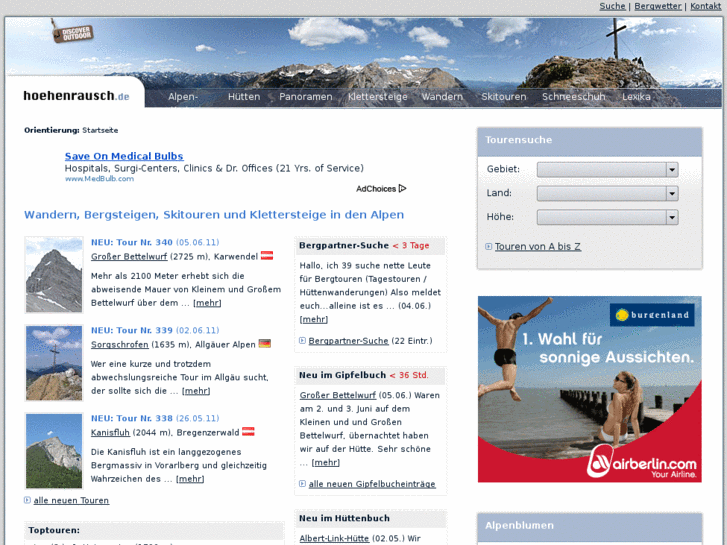Open the Wandern navigation menu item
This screenshot has width=727, height=545.
pyautogui.click(x=442, y=96)
